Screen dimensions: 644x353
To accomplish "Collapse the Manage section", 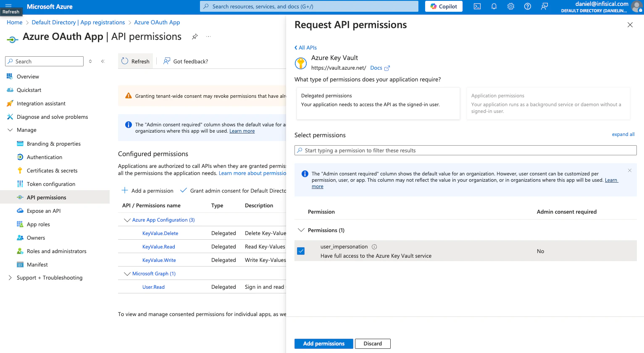I will coord(10,130).
